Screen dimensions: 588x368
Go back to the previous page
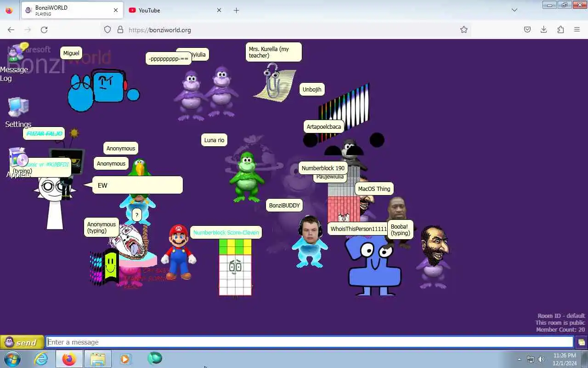pyautogui.click(x=11, y=29)
